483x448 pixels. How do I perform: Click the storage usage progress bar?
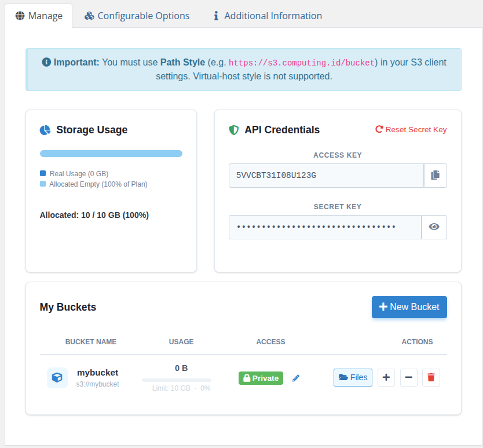[x=111, y=153]
